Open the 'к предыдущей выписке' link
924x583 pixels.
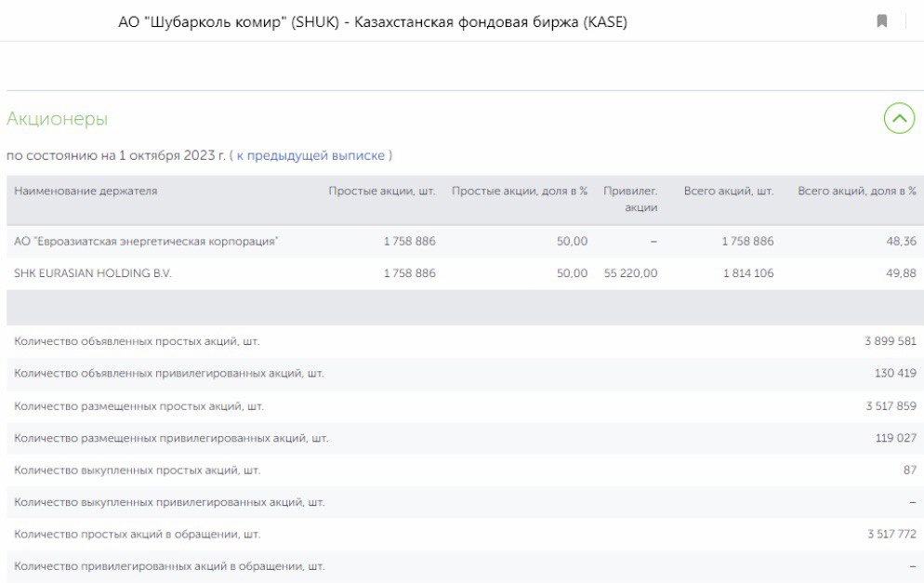click(310, 155)
